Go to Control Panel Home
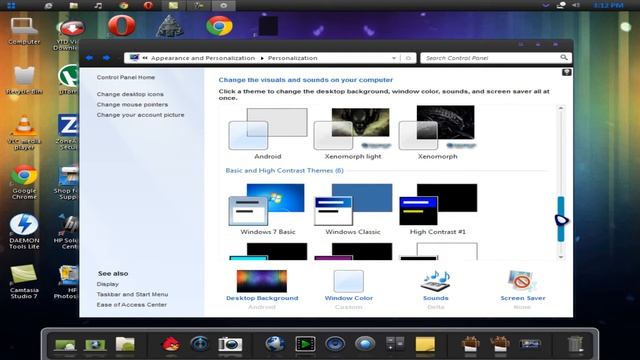The image size is (640, 360). point(126,77)
